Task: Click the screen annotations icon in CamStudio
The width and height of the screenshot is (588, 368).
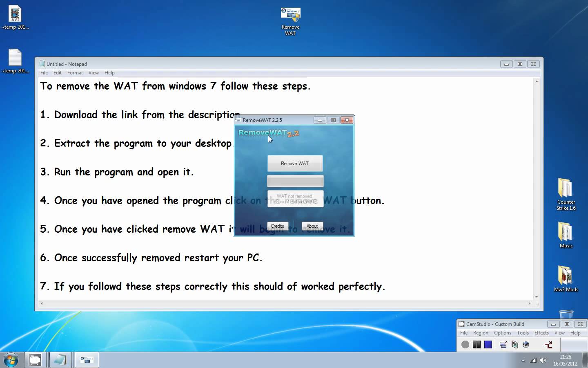Action: pyautogui.click(x=514, y=345)
